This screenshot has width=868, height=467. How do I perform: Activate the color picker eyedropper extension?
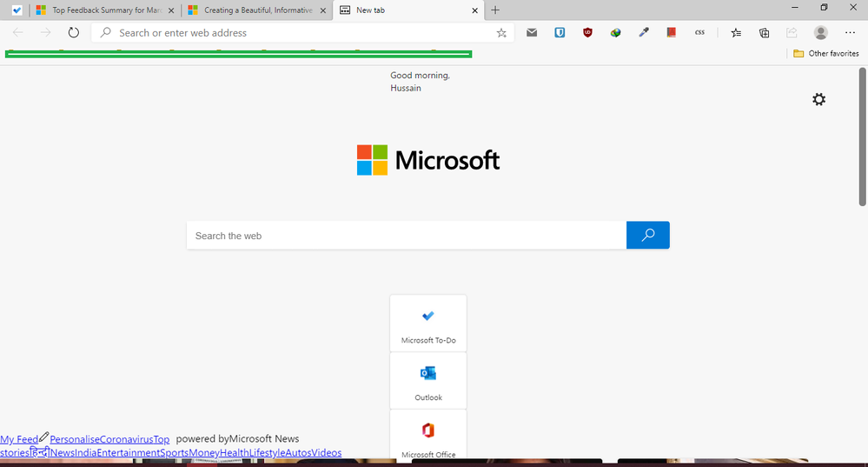(x=643, y=33)
